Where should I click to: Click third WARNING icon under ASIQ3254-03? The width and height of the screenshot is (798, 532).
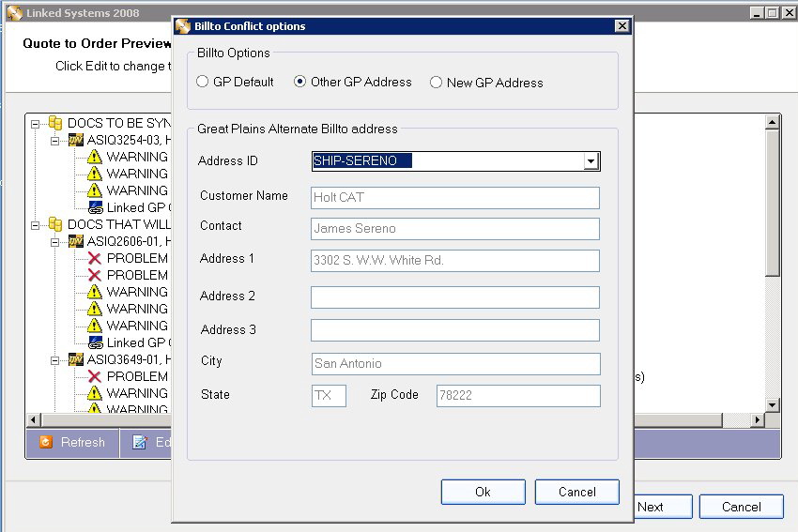pos(95,190)
